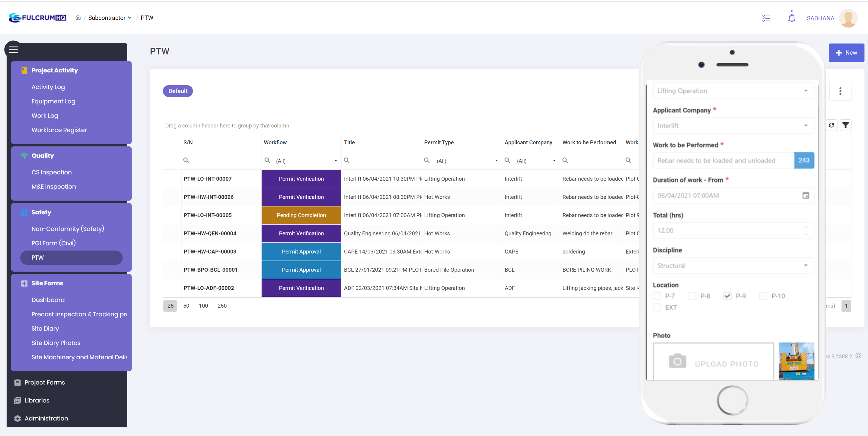Open the Interlift applicant company dropdown
The width and height of the screenshot is (868, 436).
733,125
